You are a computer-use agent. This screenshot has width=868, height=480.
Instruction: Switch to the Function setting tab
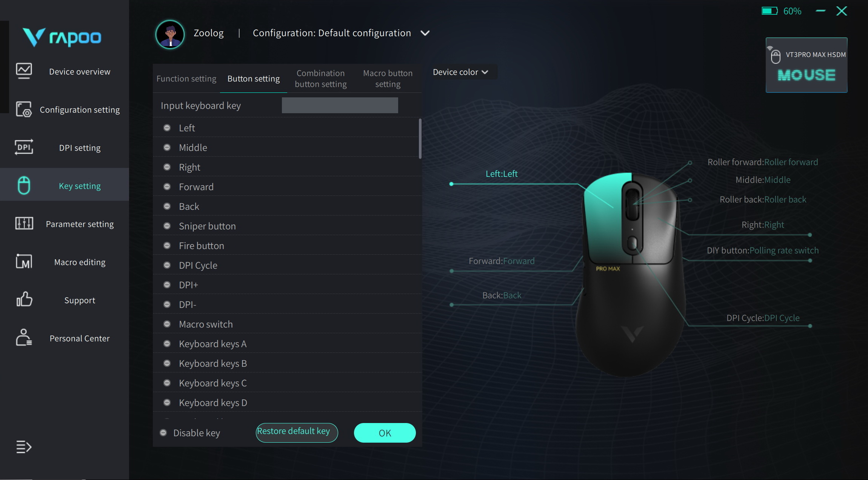(186, 78)
